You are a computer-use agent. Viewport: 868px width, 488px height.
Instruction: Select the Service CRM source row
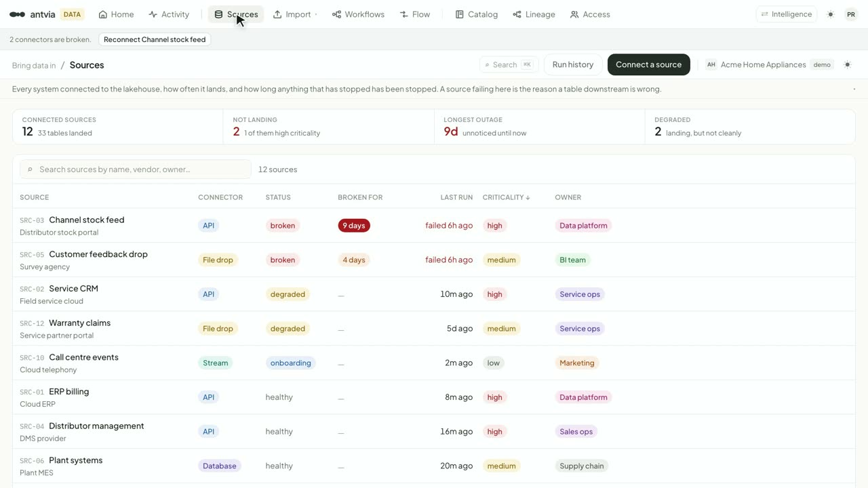pos(434,294)
